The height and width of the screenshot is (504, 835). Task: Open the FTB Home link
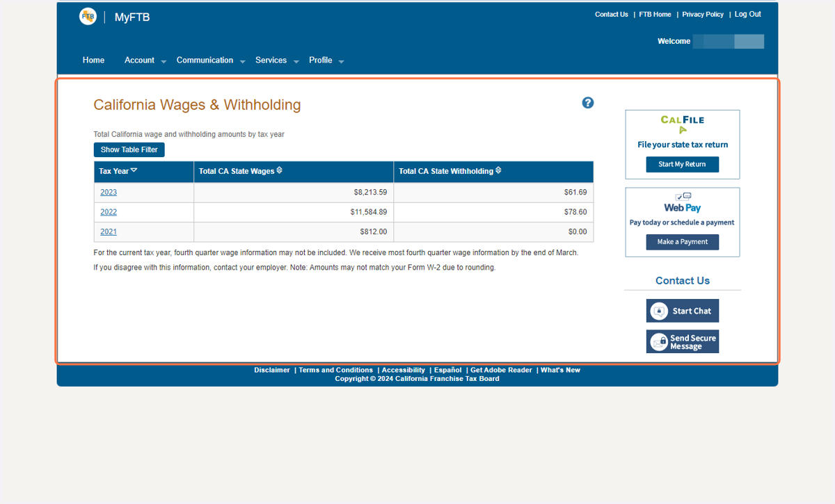click(655, 15)
